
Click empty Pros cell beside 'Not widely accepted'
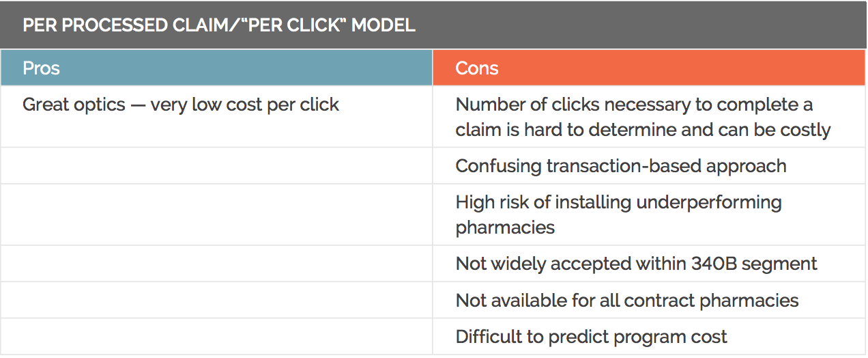(x=216, y=264)
